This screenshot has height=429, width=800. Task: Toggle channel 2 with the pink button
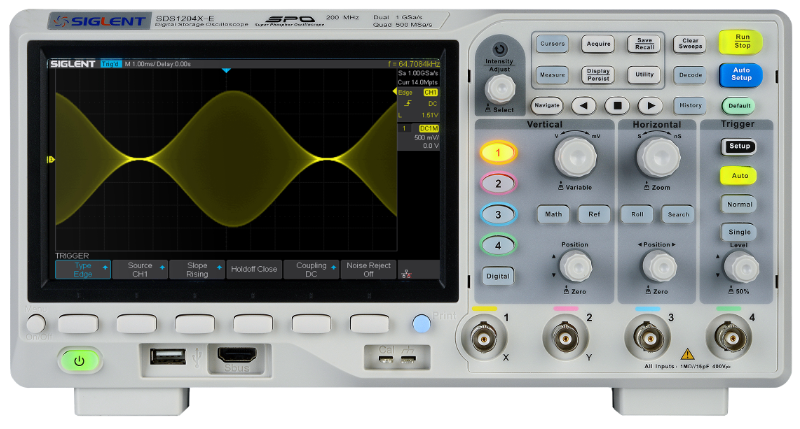click(498, 184)
